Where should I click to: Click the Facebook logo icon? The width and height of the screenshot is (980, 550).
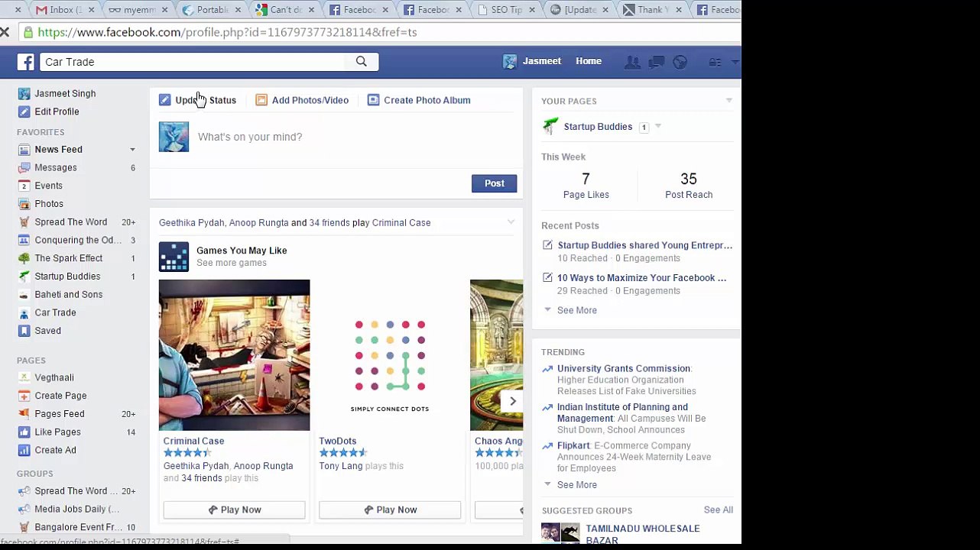pyautogui.click(x=26, y=62)
